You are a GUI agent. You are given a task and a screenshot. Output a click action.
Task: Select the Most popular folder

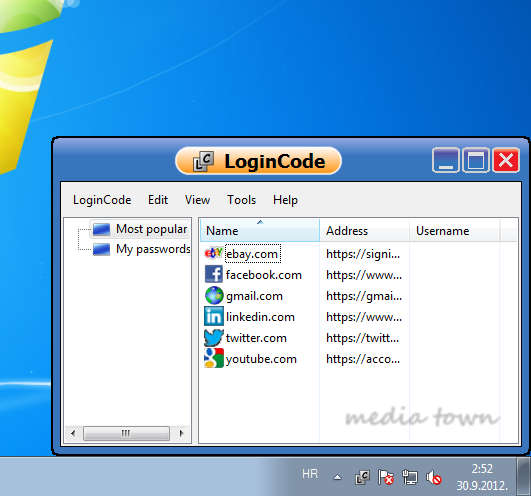click(140, 229)
